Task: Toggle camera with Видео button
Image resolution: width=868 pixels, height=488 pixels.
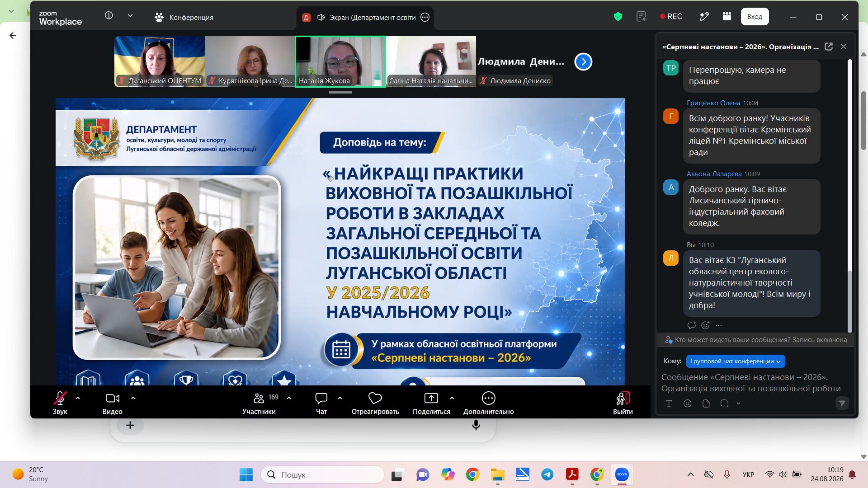Action: [112, 402]
